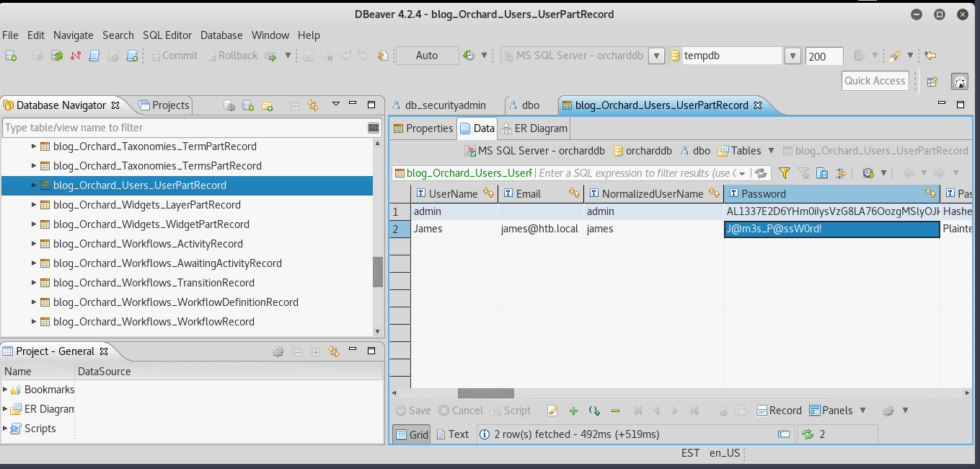Click the refresh arrows beside filter box

(760, 173)
